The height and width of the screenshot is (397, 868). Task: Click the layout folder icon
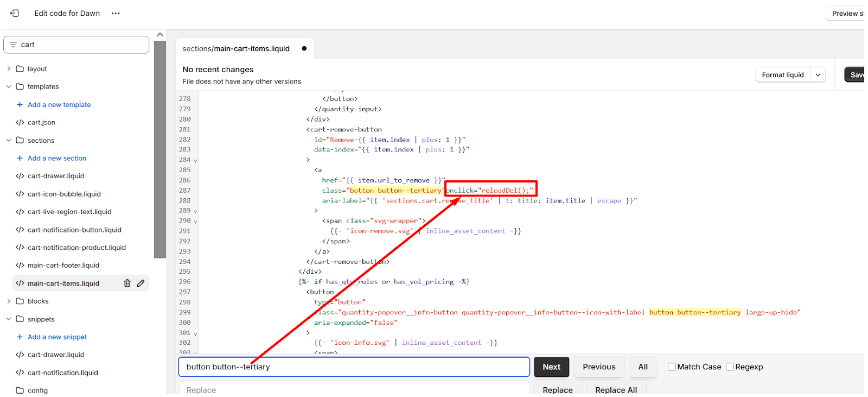pyautogui.click(x=20, y=68)
